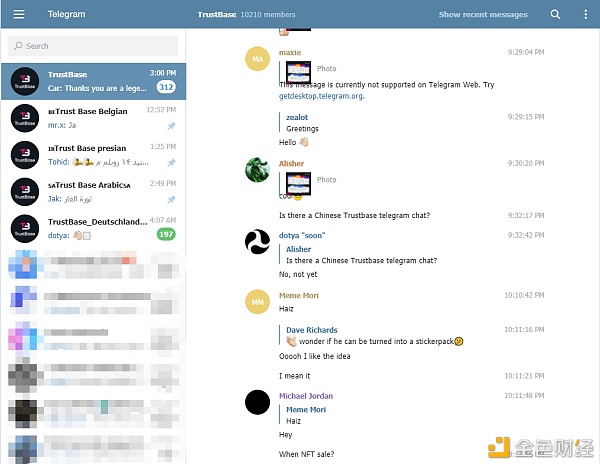Open the TrustBase_Deutschland chat

pos(93,228)
